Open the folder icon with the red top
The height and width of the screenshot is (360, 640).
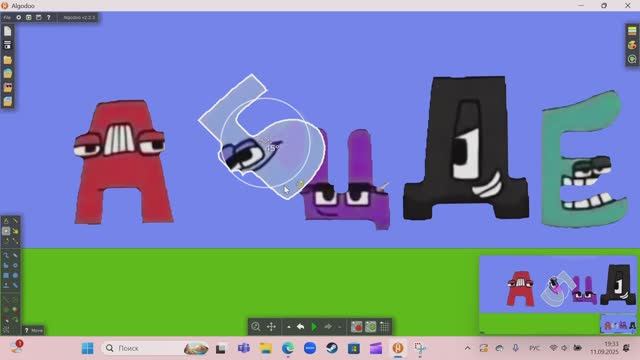(x=7, y=87)
